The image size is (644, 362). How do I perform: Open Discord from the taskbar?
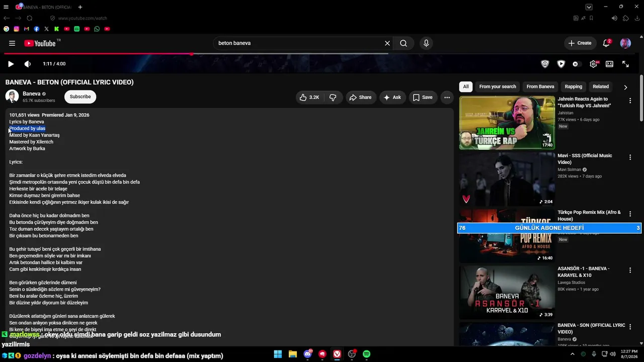[x=307, y=354]
